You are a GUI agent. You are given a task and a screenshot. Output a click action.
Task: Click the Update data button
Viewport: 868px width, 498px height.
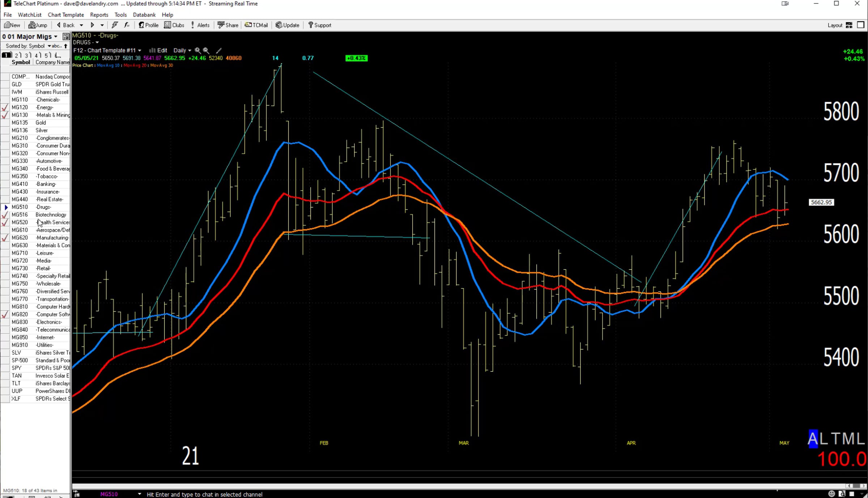[288, 25]
